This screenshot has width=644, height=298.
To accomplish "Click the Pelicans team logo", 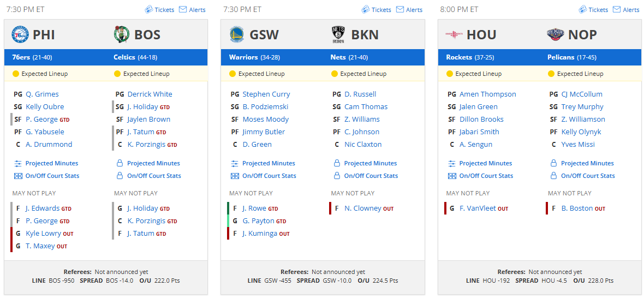I will pyautogui.click(x=556, y=35).
